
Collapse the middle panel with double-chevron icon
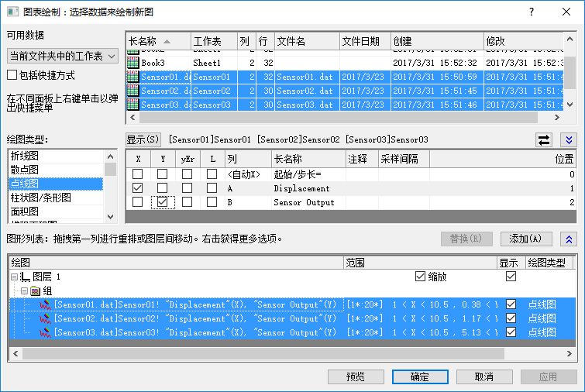point(570,139)
